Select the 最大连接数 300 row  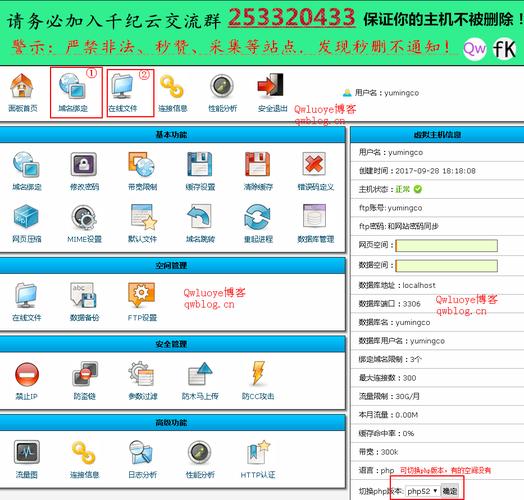click(437, 378)
